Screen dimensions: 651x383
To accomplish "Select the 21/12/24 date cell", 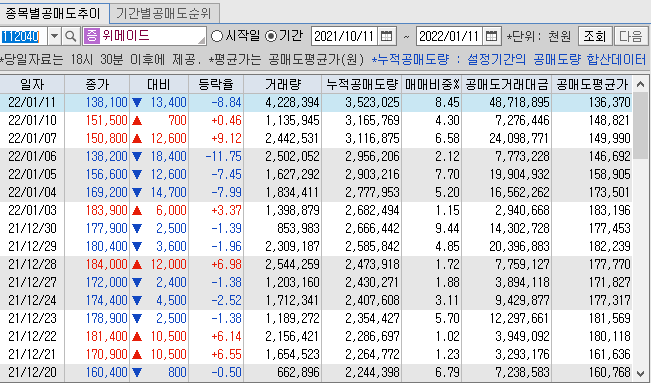I will (x=32, y=300).
